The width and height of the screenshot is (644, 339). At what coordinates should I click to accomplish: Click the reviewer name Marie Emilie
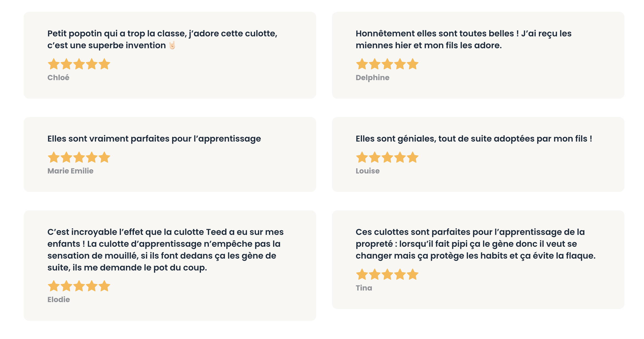[x=70, y=171]
